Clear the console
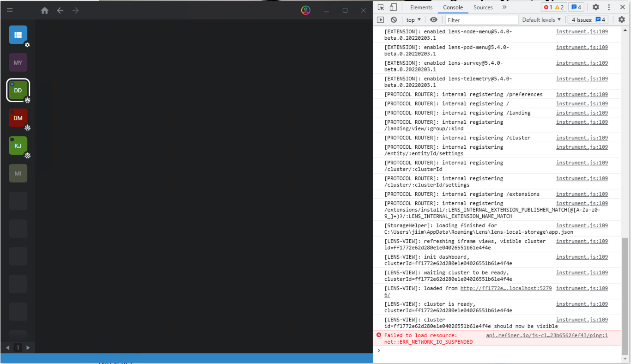 pos(394,20)
